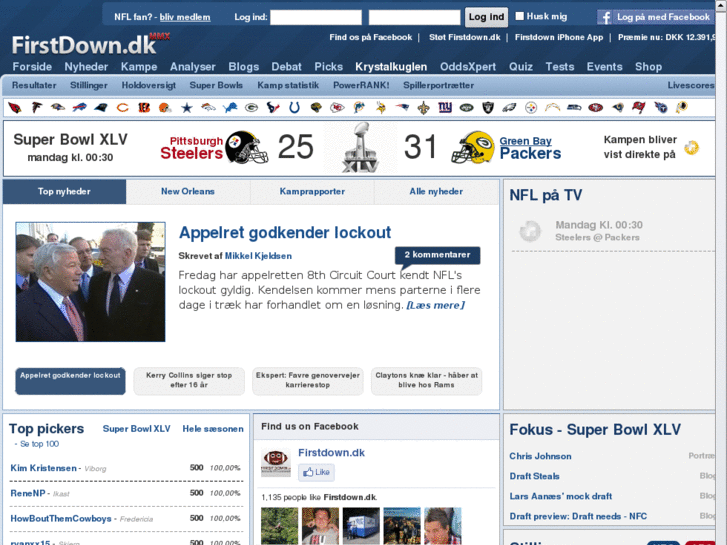Select the Philadelphia Eagles logo
The height and width of the screenshot is (545, 727).
coord(509,108)
